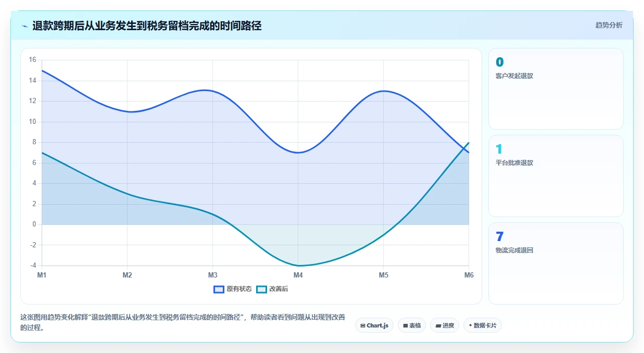Image resolution: width=644 pixels, height=353 pixels.
Task: Click the M1 x-axis label
Action: point(42,275)
